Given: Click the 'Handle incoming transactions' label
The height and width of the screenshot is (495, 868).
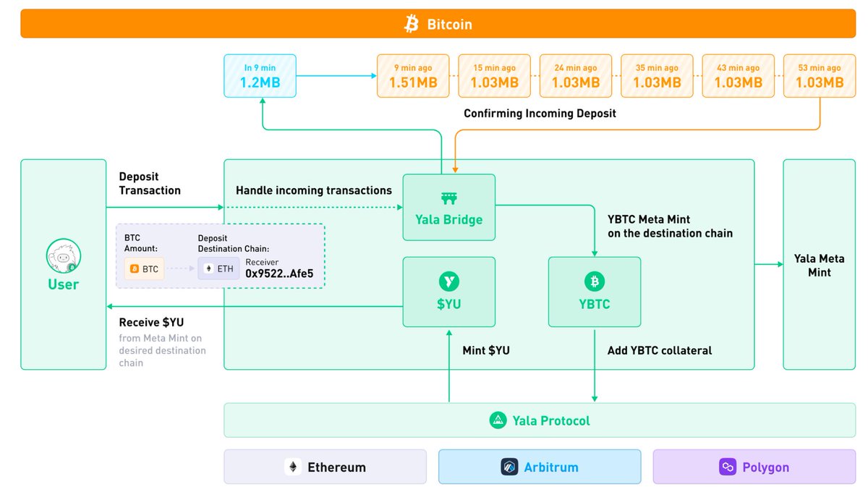Looking at the screenshot, I should tap(314, 190).
